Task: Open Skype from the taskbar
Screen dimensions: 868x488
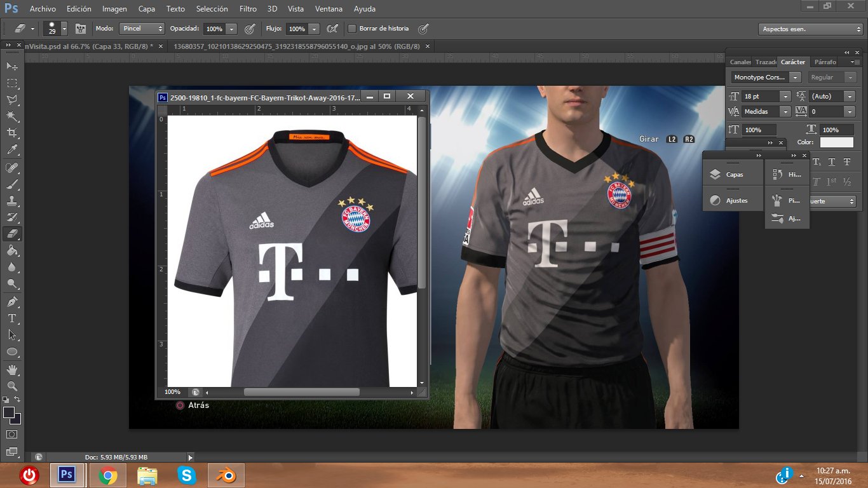Action: [186, 475]
